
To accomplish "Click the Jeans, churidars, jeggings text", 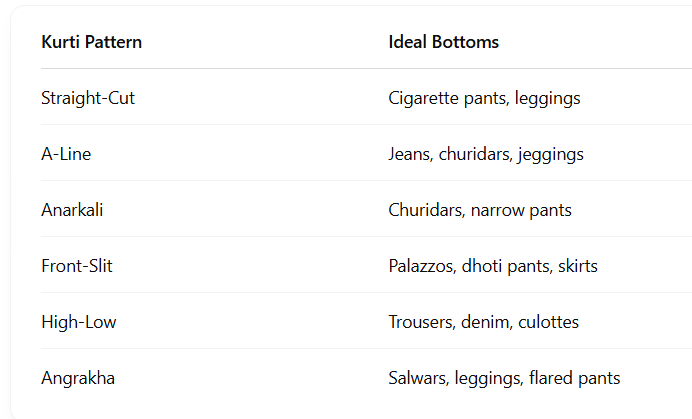I will [486, 155].
